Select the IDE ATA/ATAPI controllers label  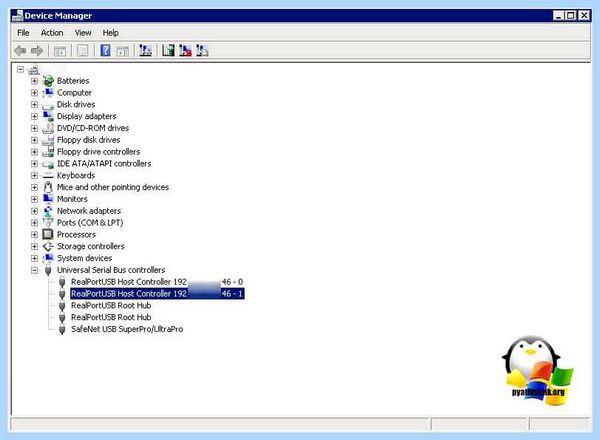[x=104, y=164]
